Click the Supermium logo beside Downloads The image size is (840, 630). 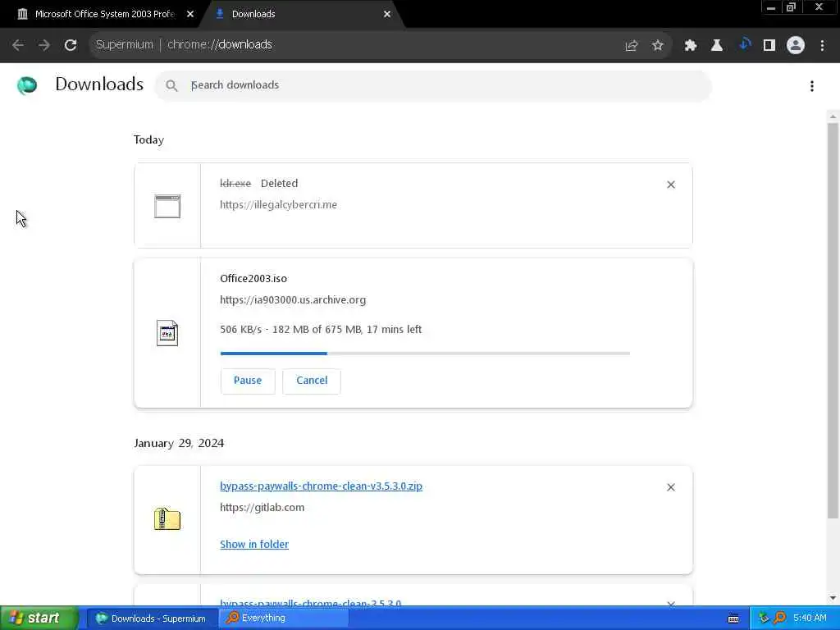pyautogui.click(x=27, y=85)
